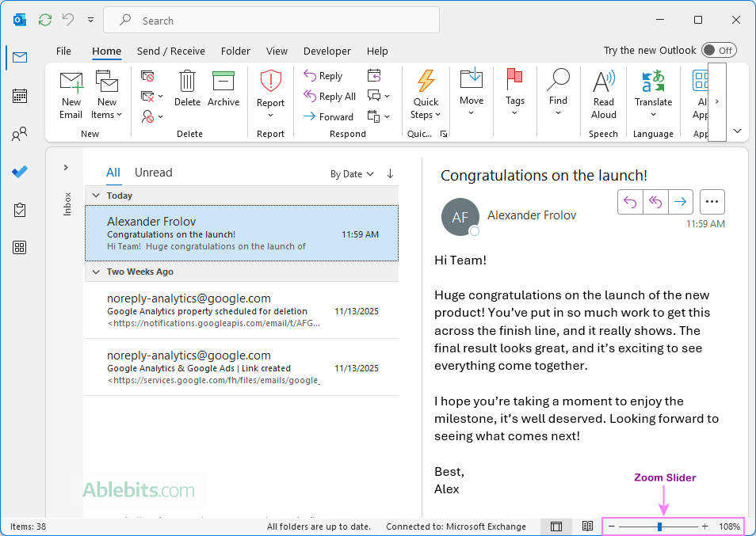Open the By Date sorting dropdown

pyautogui.click(x=352, y=173)
